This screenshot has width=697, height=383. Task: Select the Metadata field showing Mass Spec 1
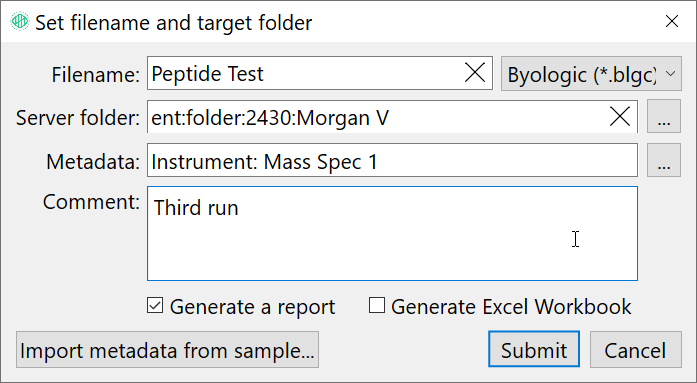[393, 160]
